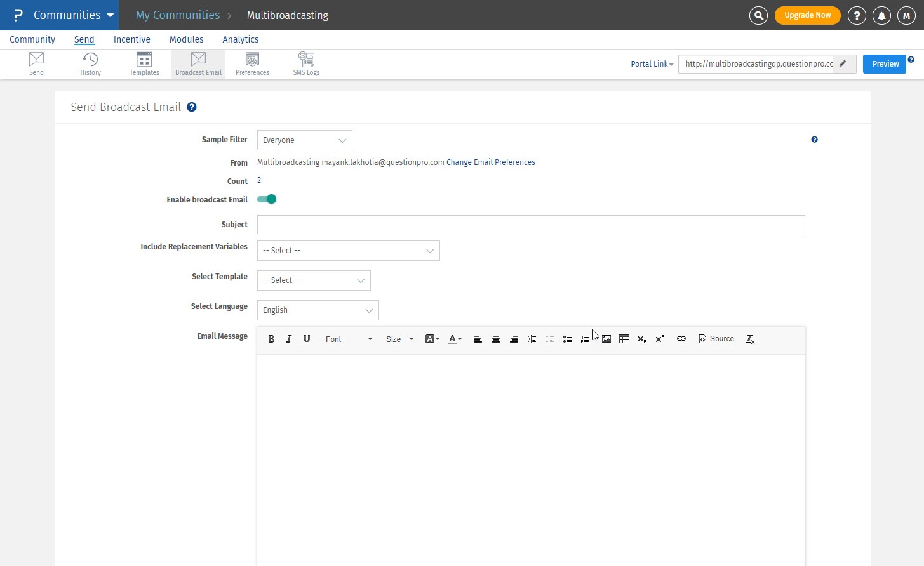This screenshot has height=566, width=924.
Task: Click the insert link icon
Action: tap(681, 339)
